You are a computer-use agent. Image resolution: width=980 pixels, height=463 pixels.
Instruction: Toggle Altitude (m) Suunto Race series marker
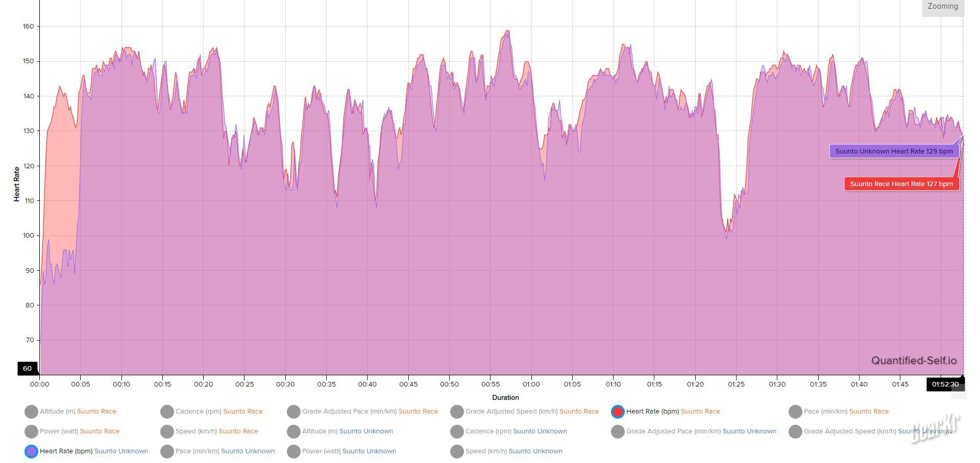(31, 411)
